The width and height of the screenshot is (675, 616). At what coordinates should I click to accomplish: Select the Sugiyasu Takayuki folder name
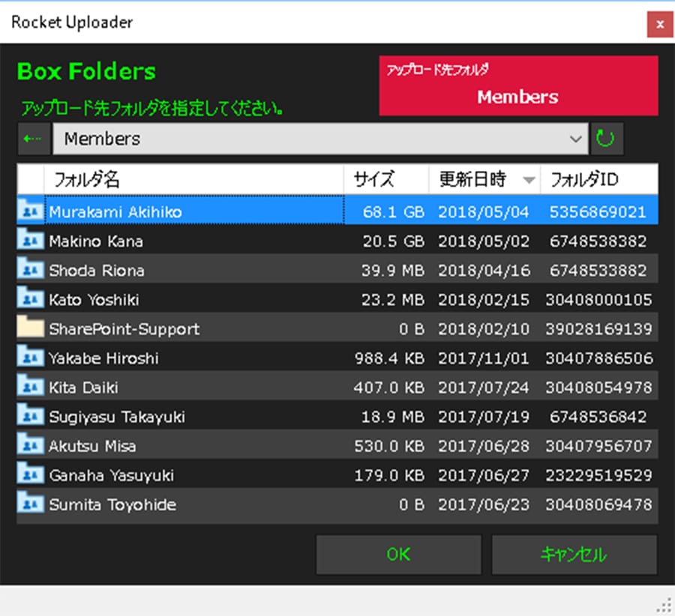(x=117, y=417)
